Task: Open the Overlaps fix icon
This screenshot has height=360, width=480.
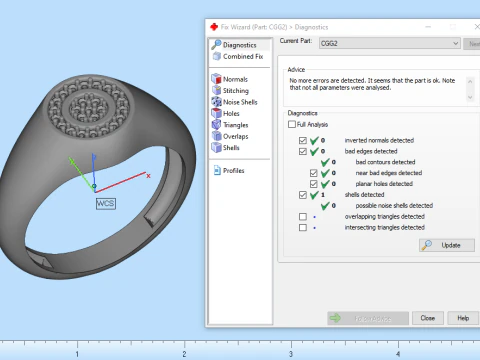Action: (216, 136)
